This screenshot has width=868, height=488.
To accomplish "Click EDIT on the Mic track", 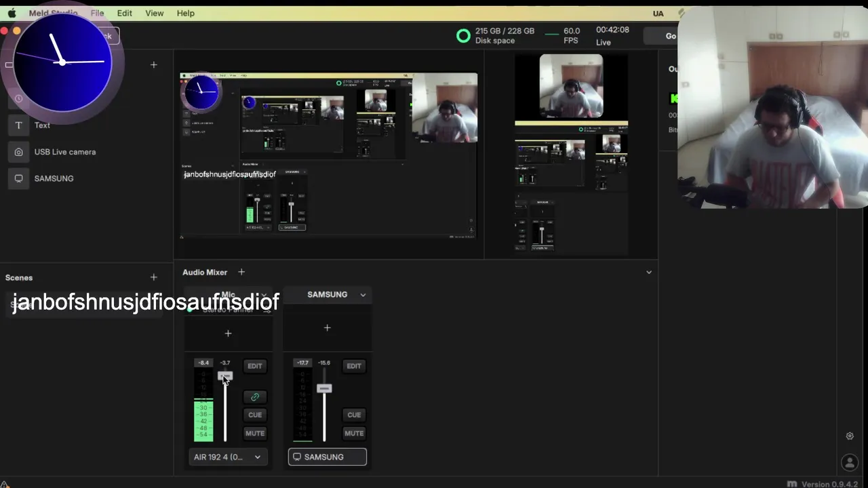I will click(x=255, y=366).
